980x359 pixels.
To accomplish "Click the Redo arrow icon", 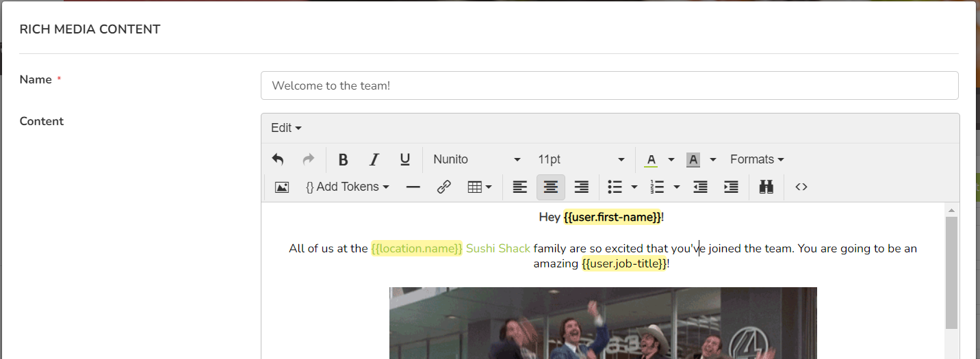I will click(x=308, y=159).
